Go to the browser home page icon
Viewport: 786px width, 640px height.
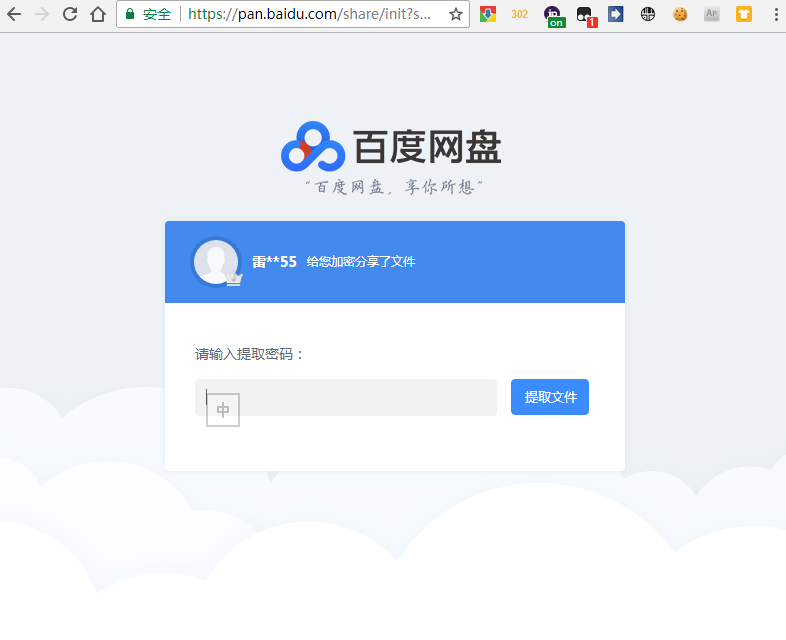point(98,14)
